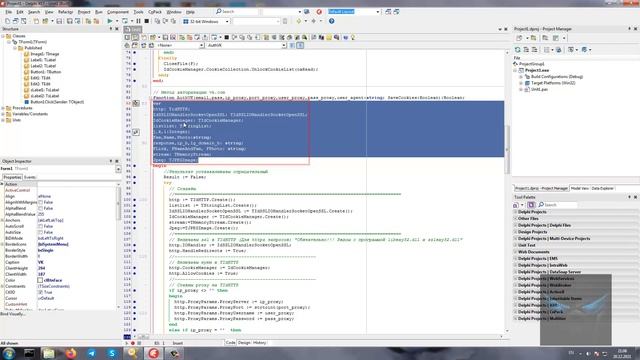640x360 pixels.
Task: Select Unit1.pas in Project Manager
Action: (x=539, y=89)
